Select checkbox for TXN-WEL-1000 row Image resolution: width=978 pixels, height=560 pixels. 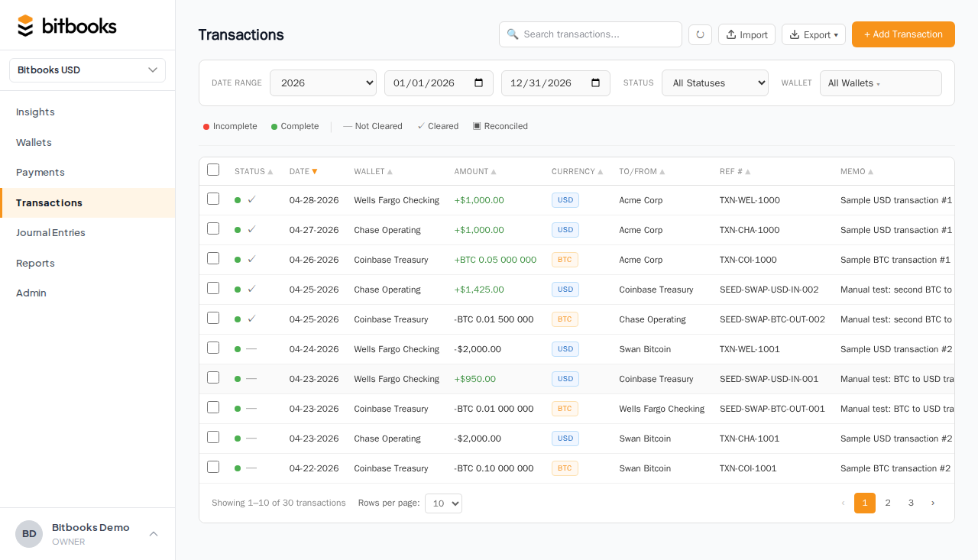(213, 199)
